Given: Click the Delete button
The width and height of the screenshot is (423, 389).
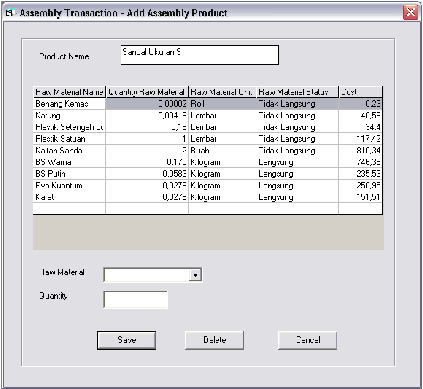Looking at the screenshot, I should tap(214, 340).
